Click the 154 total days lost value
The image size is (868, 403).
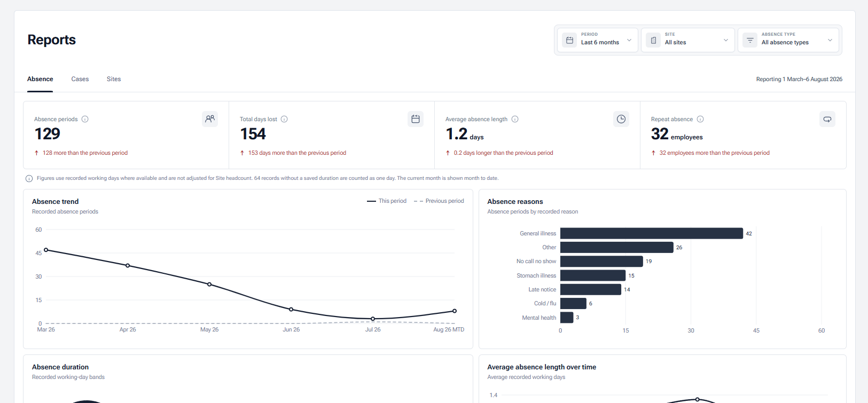pos(253,134)
